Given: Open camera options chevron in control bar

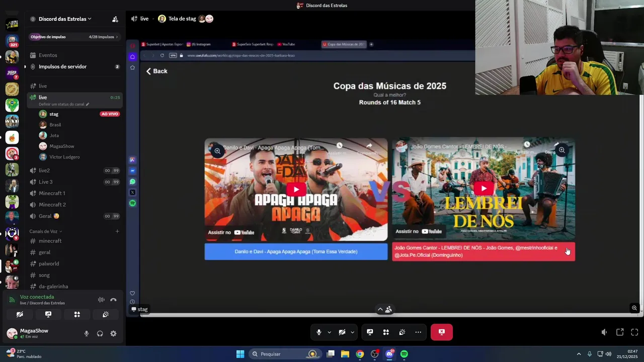Looking at the screenshot, I should pyautogui.click(x=352, y=332).
